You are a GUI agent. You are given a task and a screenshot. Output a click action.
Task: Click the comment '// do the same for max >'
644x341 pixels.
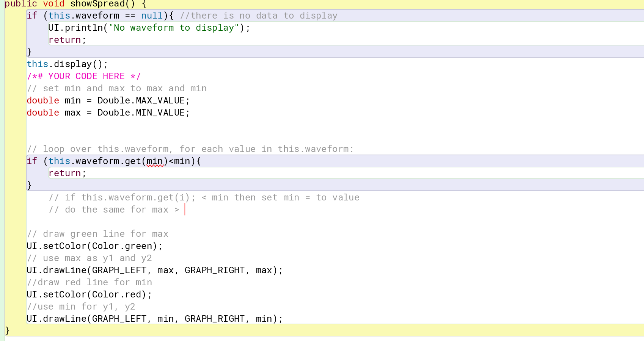click(x=114, y=210)
